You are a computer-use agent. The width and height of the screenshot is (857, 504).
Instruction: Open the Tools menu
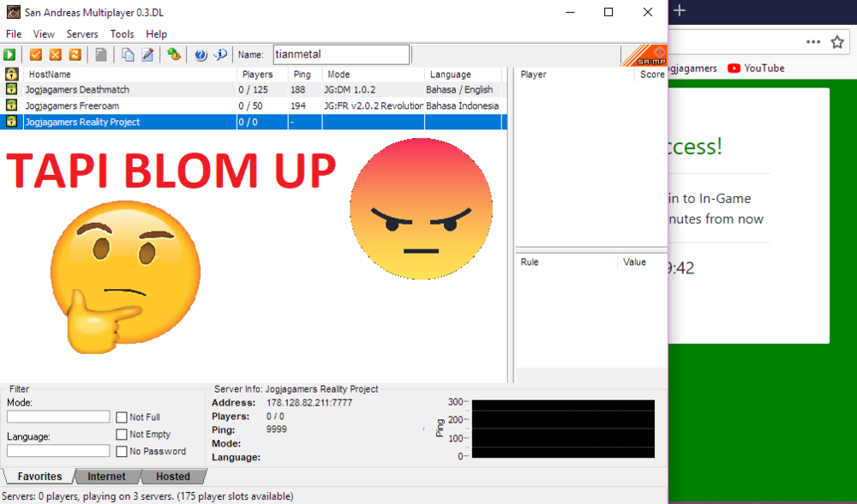pos(122,34)
